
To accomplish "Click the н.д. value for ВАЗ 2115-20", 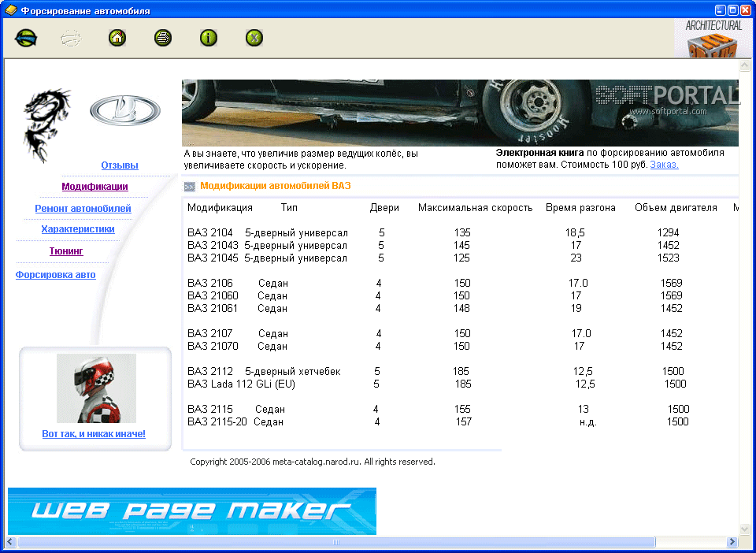I will pos(588,422).
